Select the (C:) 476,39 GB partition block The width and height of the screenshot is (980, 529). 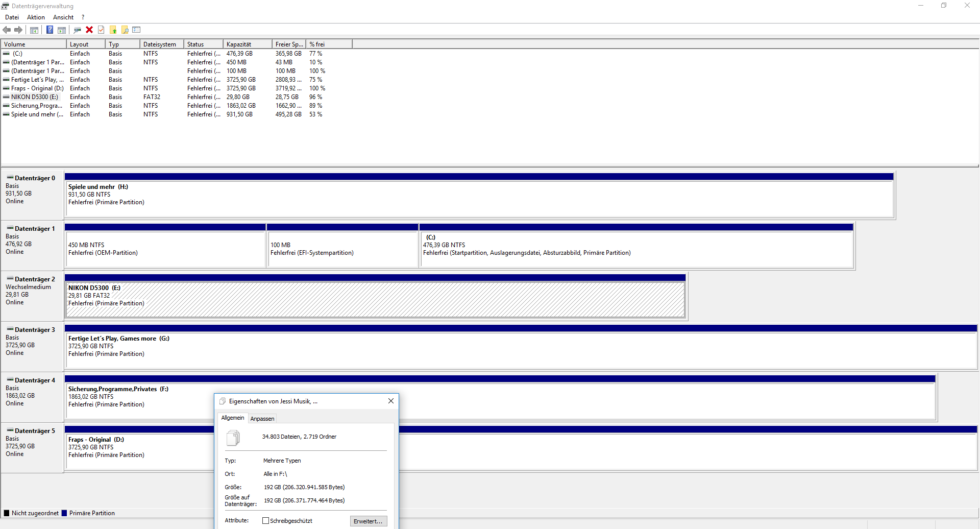tap(636, 246)
